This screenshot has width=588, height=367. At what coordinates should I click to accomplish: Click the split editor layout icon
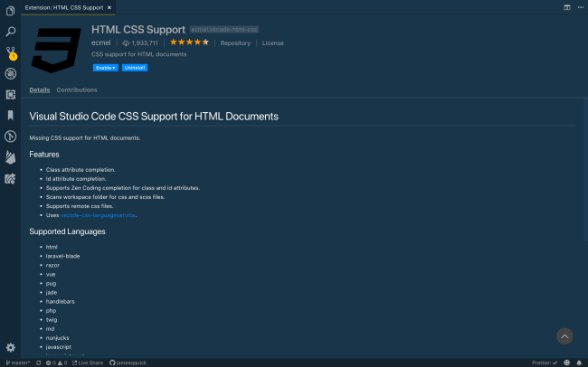coord(567,7)
